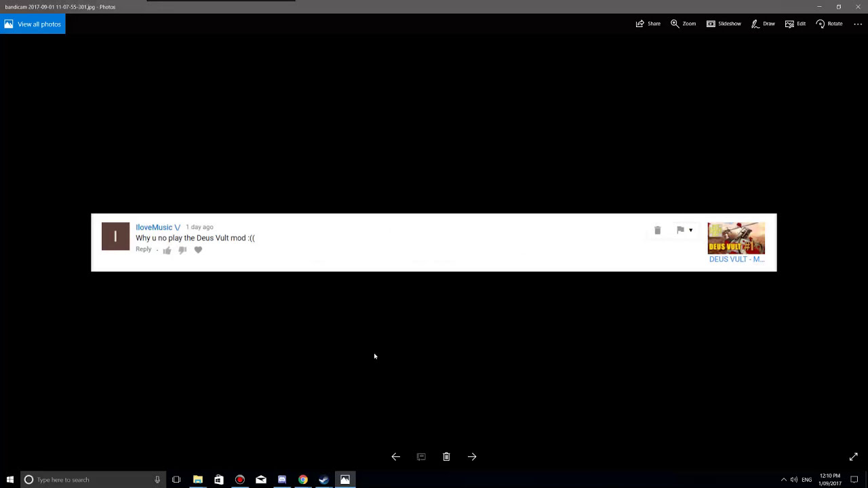Open Google Chrome from taskbar
Viewport: 868px width, 488px height.
click(x=303, y=480)
